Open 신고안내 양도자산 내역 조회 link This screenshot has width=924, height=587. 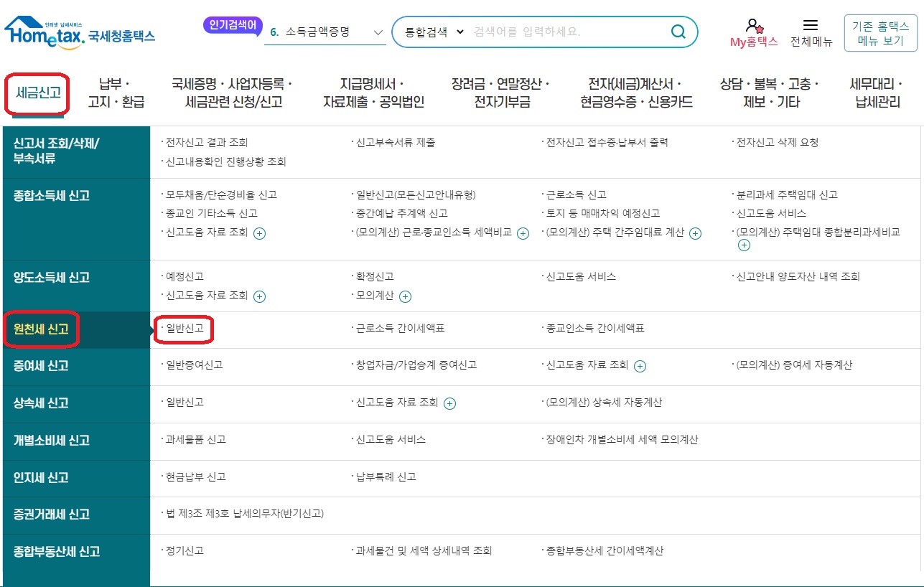click(798, 277)
